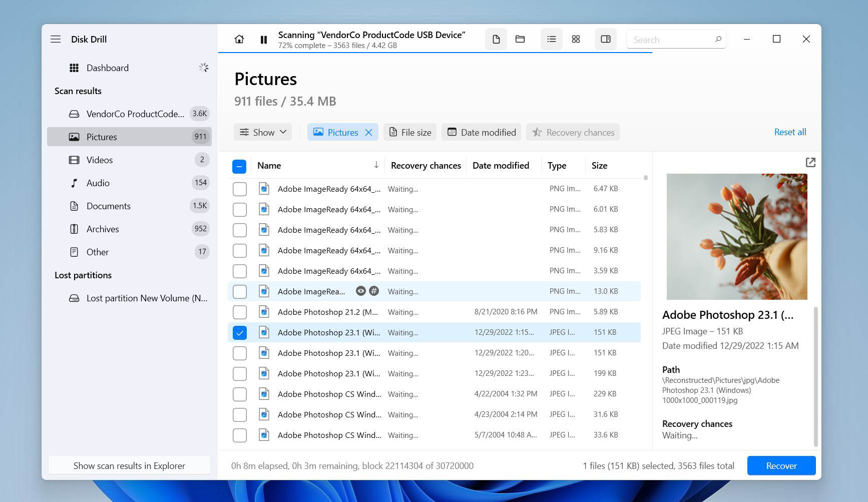Screen dimensions: 868x502
Task: Open the Date modified filter
Action: point(481,132)
